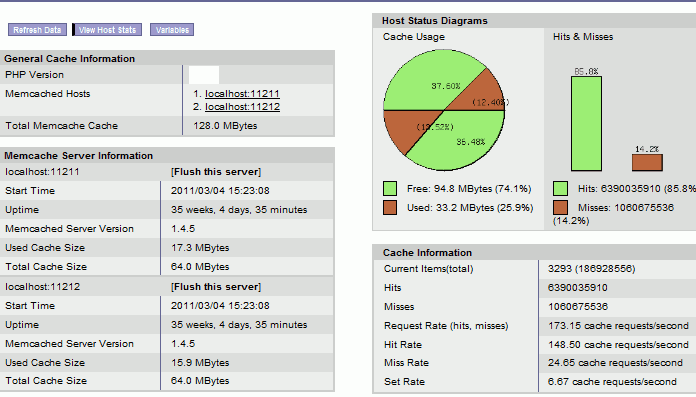Click the green Hits legend swatch
The image size is (696, 397).
(x=560, y=189)
